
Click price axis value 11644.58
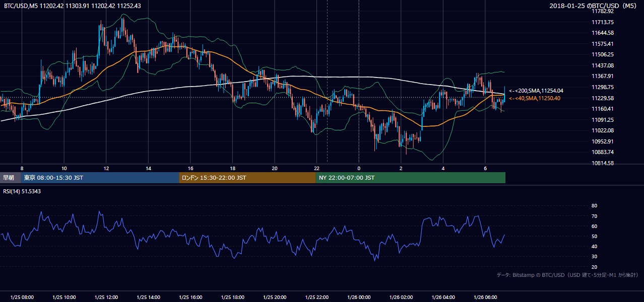click(603, 33)
